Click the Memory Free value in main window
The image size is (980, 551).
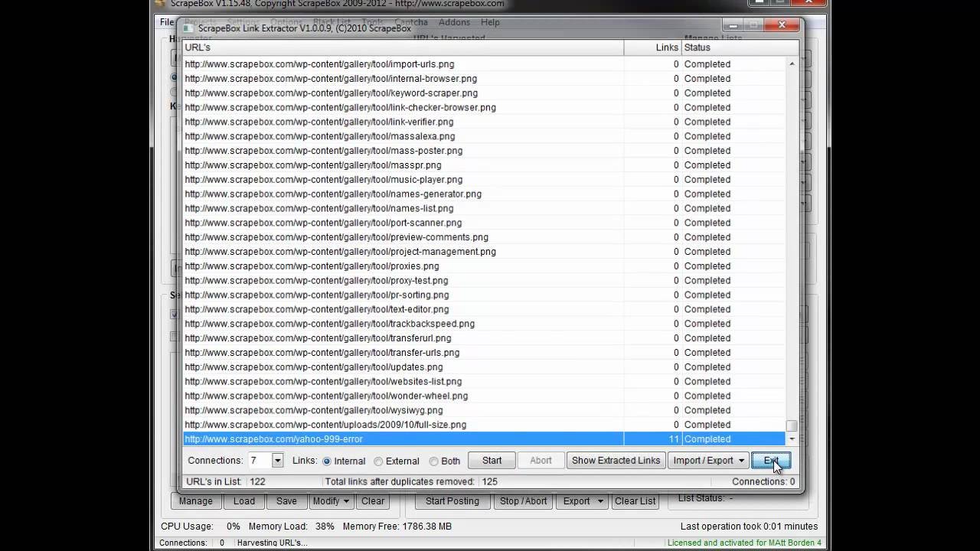tap(397, 527)
